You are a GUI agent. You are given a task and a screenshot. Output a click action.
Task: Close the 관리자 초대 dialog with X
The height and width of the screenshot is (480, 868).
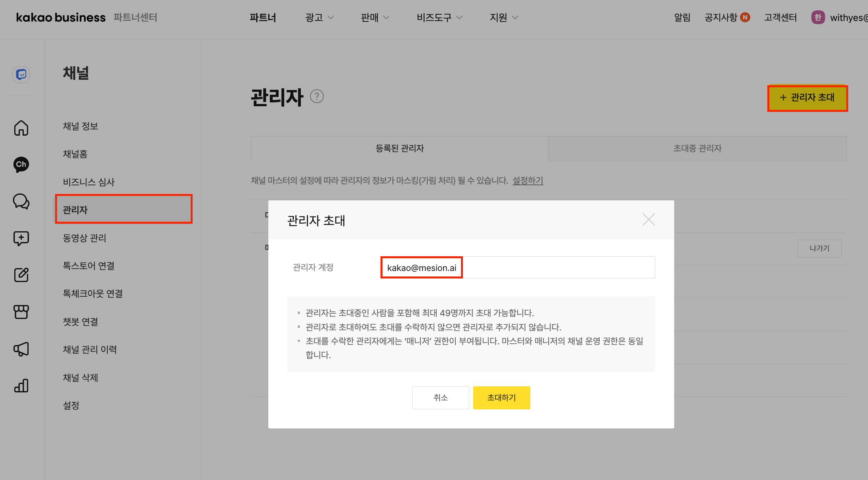point(649,219)
